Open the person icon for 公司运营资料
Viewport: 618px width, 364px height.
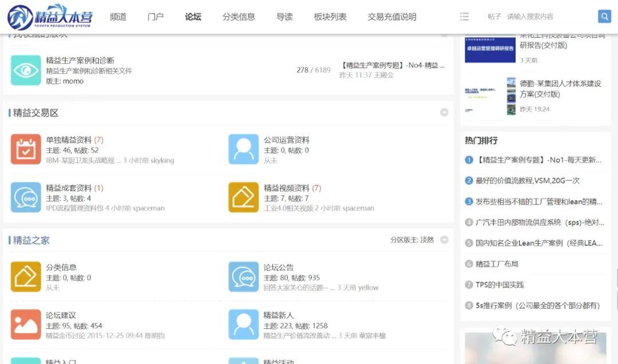pyautogui.click(x=244, y=149)
